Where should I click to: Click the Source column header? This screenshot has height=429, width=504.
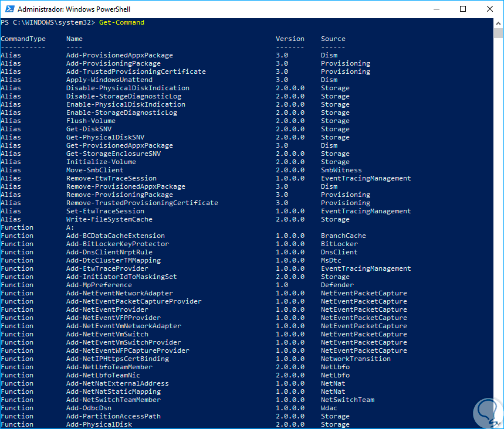[x=333, y=39]
